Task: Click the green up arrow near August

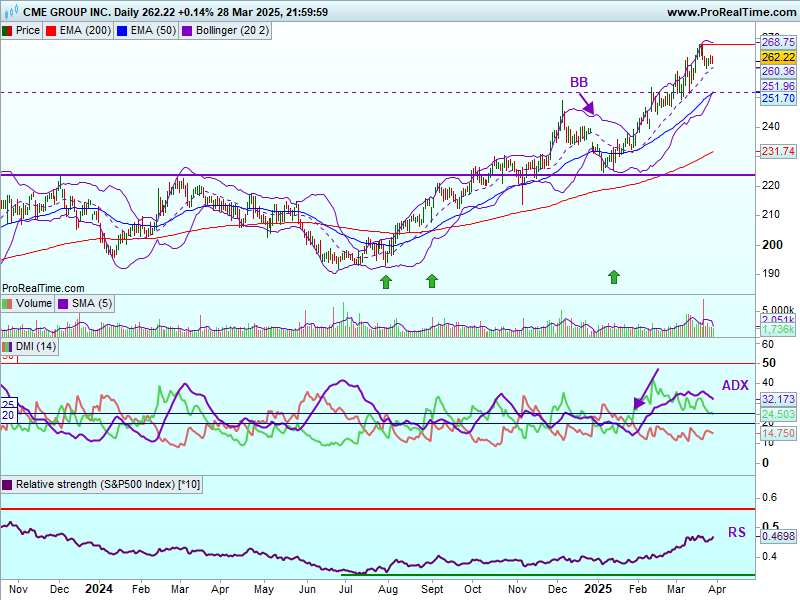Action: [x=386, y=282]
